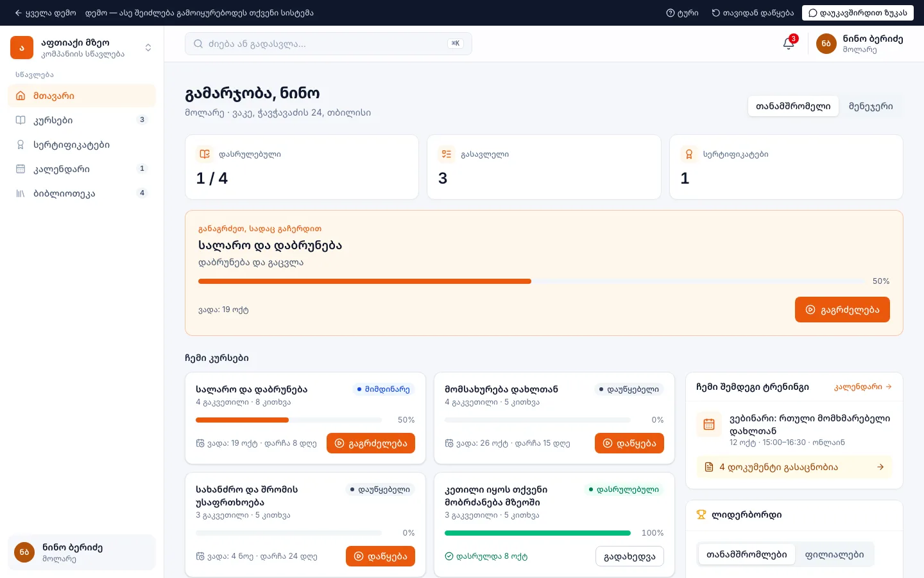The image size is (924, 578).
Task: Click the დასრულებული stat card book icon
Action: (205, 154)
